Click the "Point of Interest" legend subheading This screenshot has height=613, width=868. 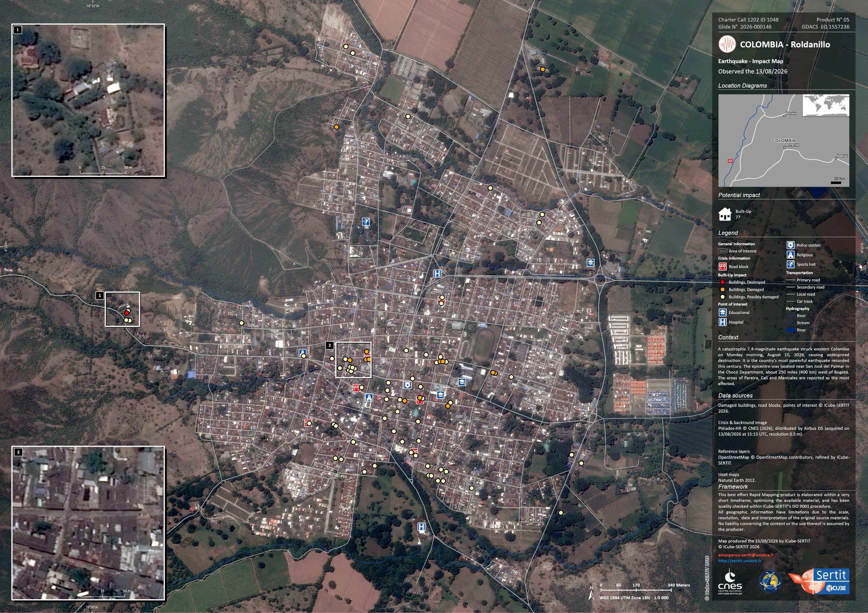733,304
